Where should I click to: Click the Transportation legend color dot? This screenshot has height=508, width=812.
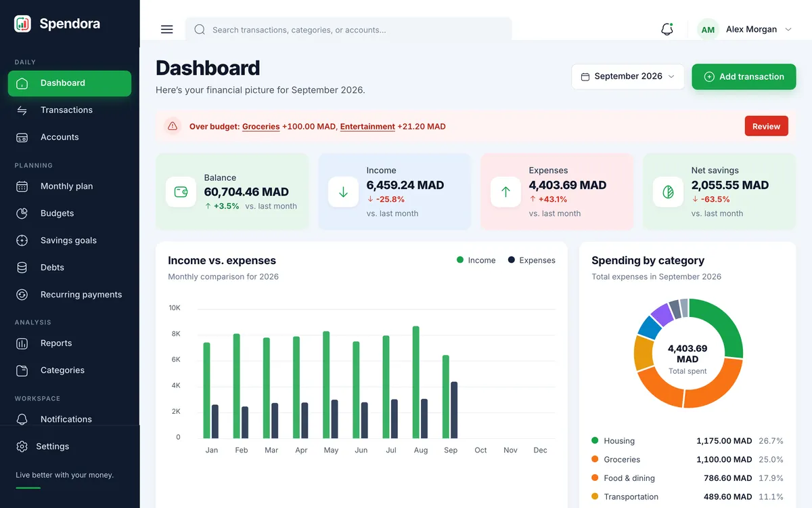pyautogui.click(x=595, y=496)
